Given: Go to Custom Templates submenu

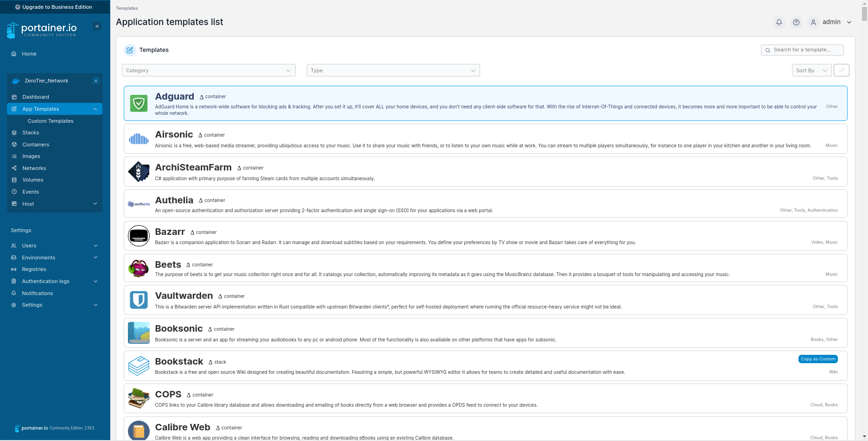Looking at the screenshot, I should click(x=51, y=121).
